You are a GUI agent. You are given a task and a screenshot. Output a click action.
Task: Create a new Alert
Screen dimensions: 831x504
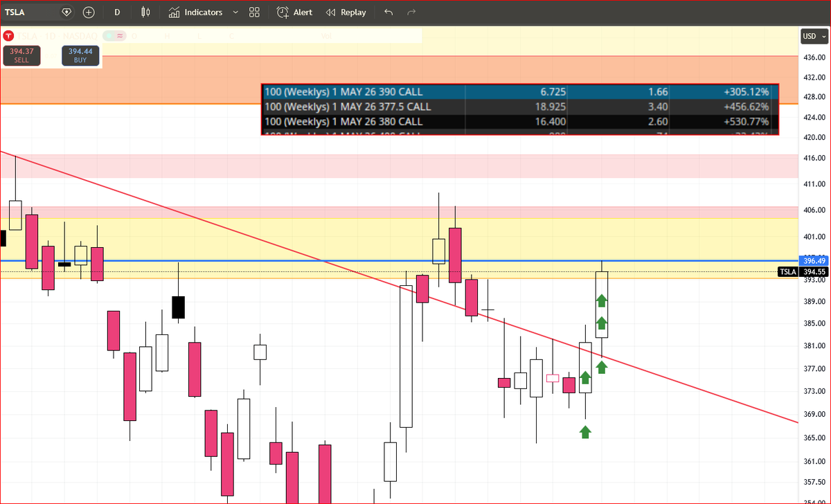tap(294, 12)
